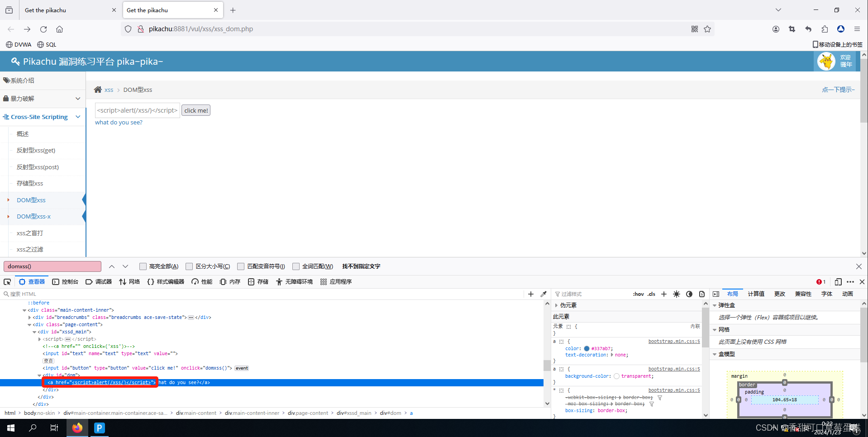Image resolution: width=868 pixels, height=437 pixels.
Task: Click the element picker icon in devtools
Action: click(7, 282)
